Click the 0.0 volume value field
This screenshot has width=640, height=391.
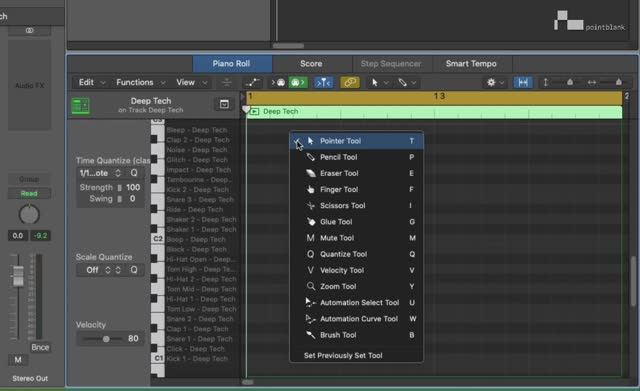[x=18, y=236]
